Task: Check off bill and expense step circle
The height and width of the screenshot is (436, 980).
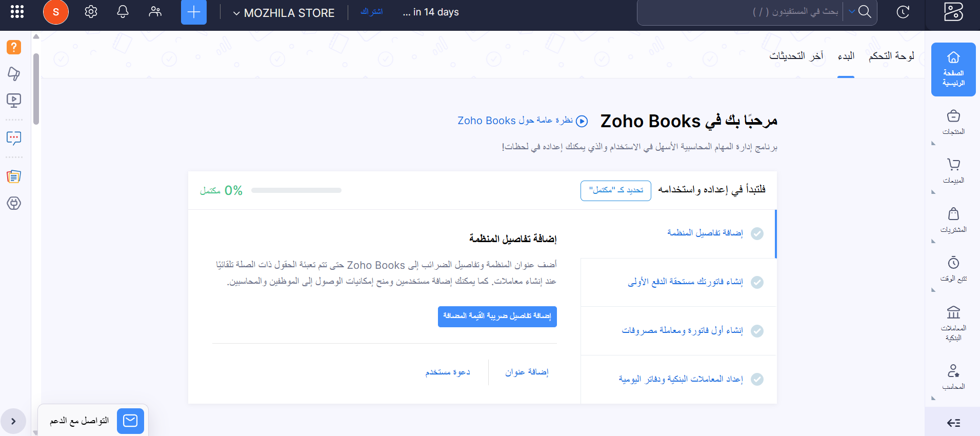Action: pos(757,331)
